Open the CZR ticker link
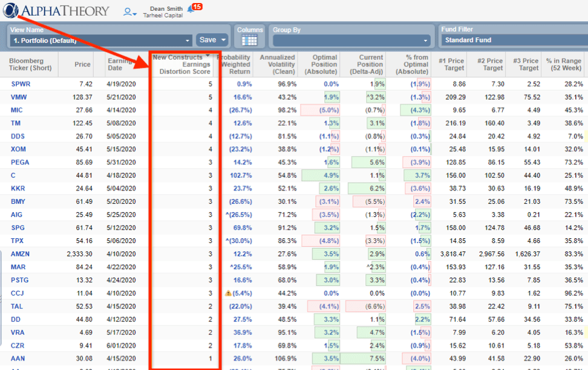588x370 pixels. point(18,346)
